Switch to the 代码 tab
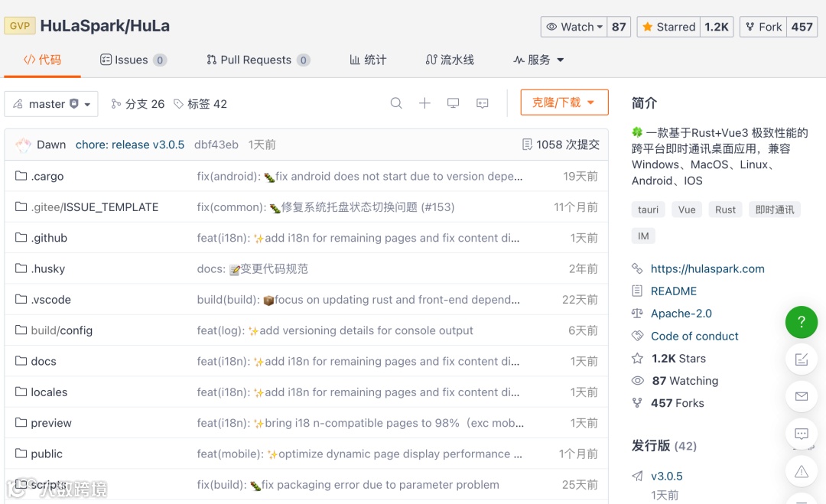The width and height of the screenshot is (826, 504). (42, 60)
